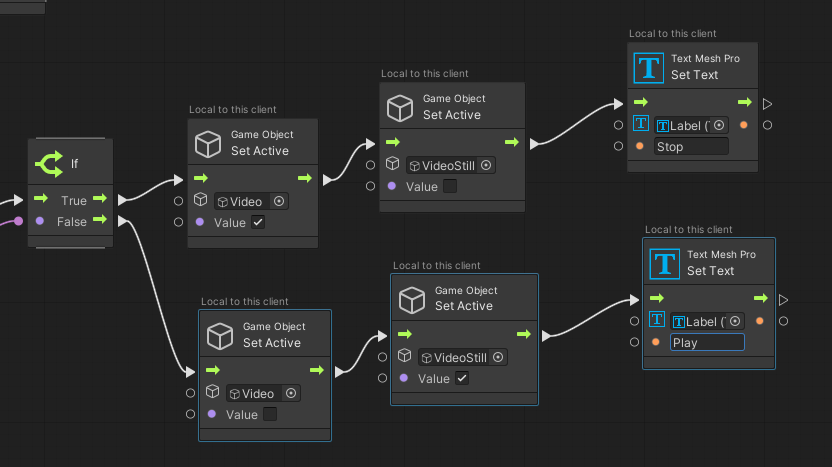Click the Stop text input field
The height and width of the screenshot is (467, 832).
click(x=691, y=146)
